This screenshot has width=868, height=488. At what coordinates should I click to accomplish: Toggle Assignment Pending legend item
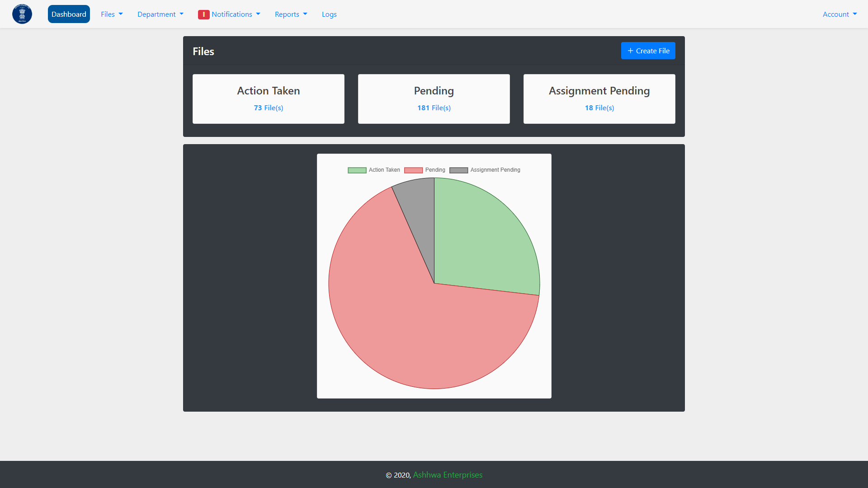(485, 170)
